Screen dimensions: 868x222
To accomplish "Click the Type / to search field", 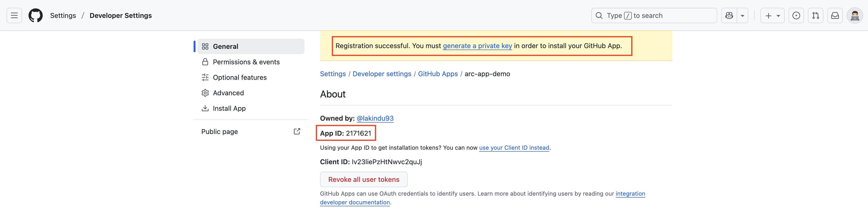I will (654, 15).
